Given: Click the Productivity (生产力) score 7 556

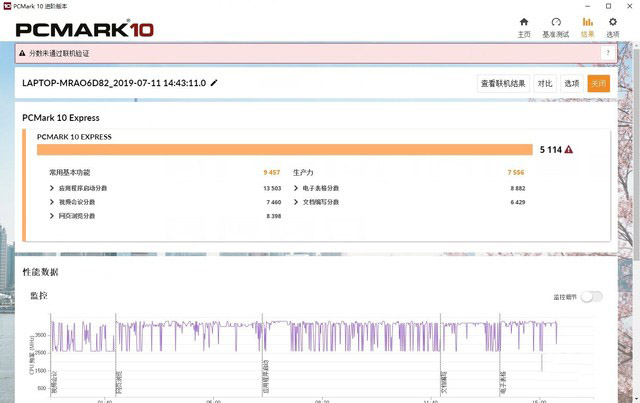Looking at the screenshot, I should 516,172.
